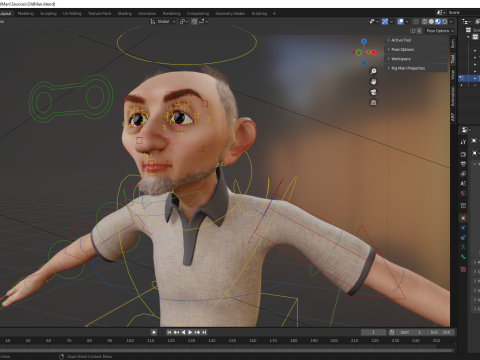
Task: Open the Pose Options header dropdown
Action: pos(440,31)
